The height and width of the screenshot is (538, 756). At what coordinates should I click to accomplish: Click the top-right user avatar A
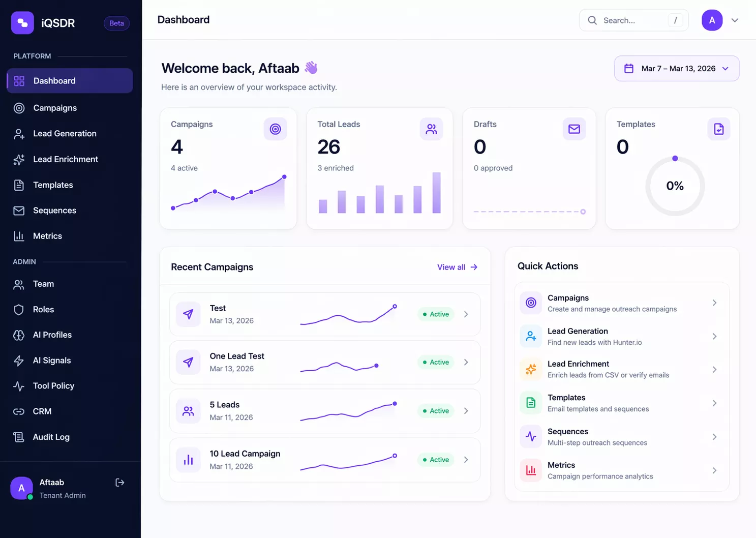pos(712,20)
